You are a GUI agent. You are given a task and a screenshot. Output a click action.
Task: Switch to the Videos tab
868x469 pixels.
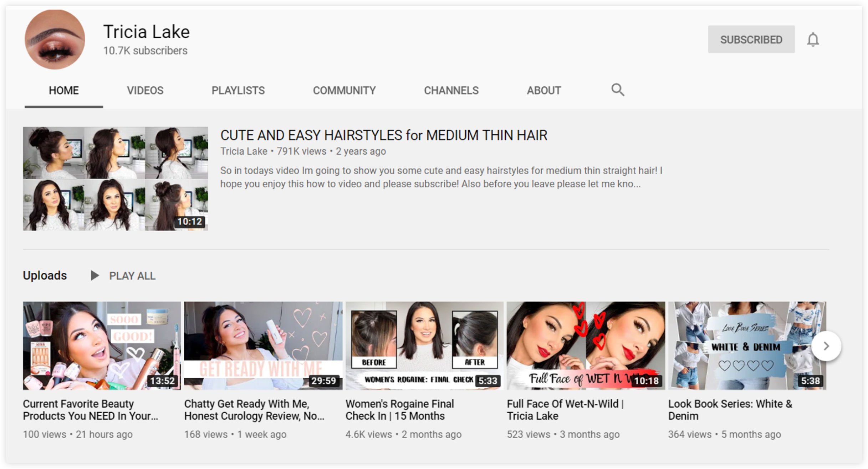145,90
